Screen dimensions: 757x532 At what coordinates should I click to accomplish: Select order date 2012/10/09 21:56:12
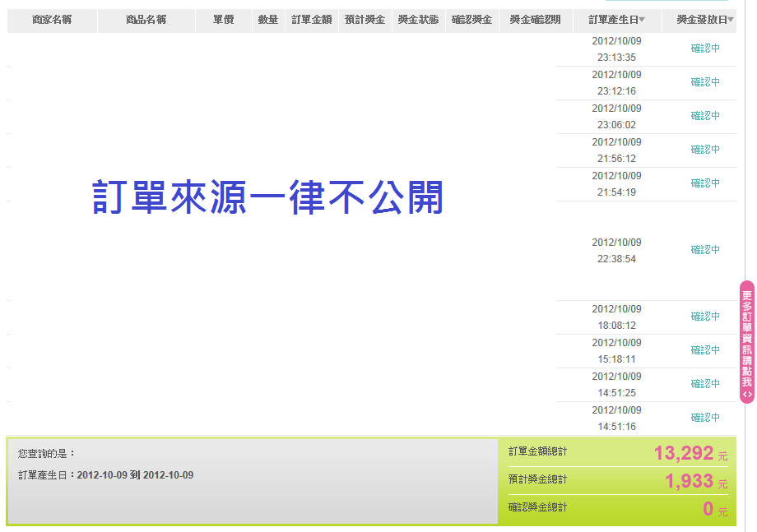coord(616,150)
